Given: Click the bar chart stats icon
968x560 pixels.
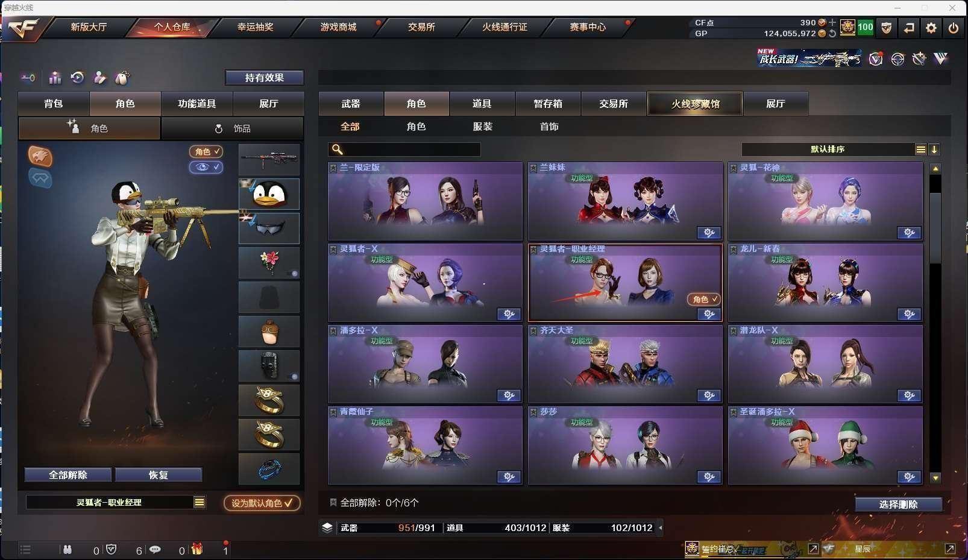Looking at the screenshot, I should click(55, 77).
